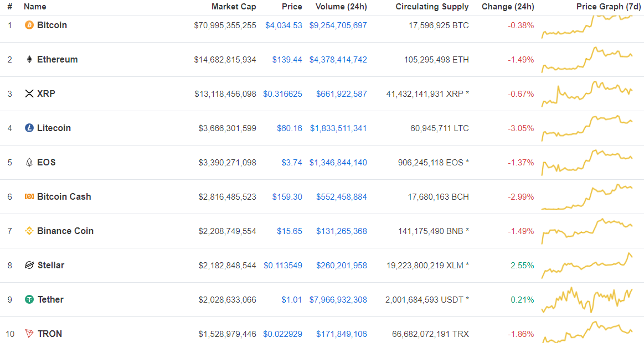Open XRP volume $661,922,587 link
Viewport: 644px width, 343px height.
pos(342,94)
